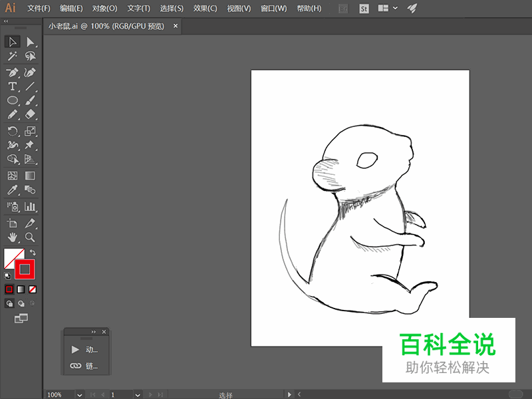Select the Paintbrush tool

(27, 100)
